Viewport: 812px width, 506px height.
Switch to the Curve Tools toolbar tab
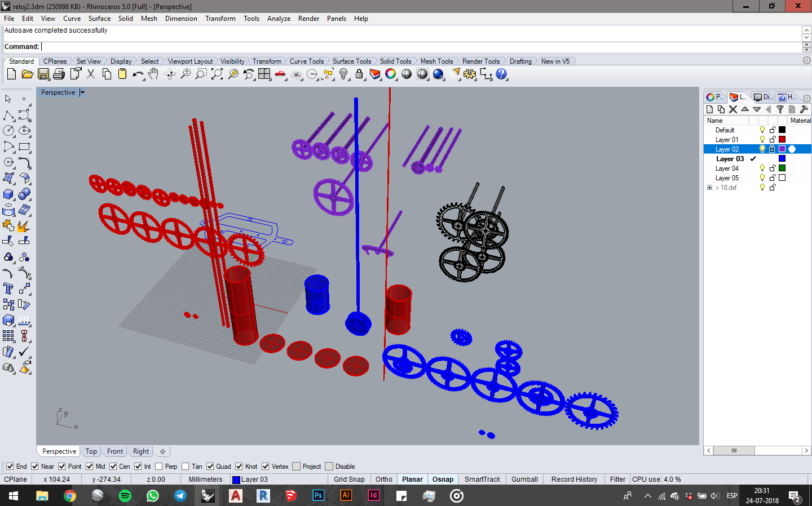click(x=307, y=61)
